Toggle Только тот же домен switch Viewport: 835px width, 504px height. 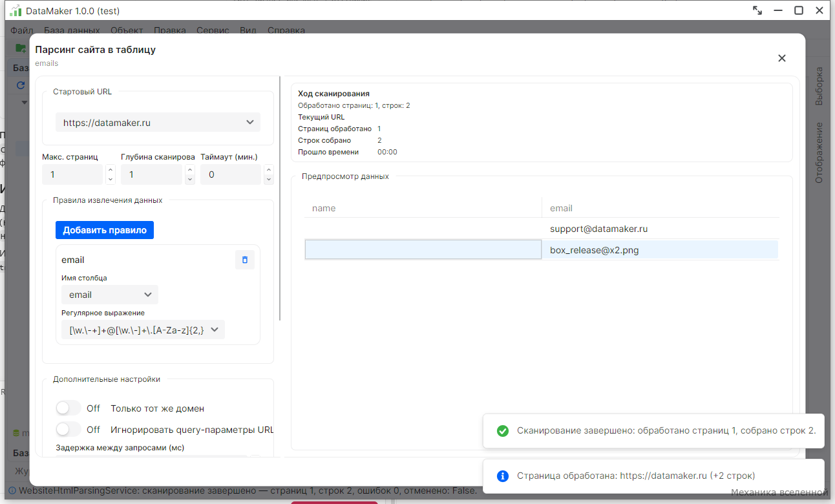point(68,408)
